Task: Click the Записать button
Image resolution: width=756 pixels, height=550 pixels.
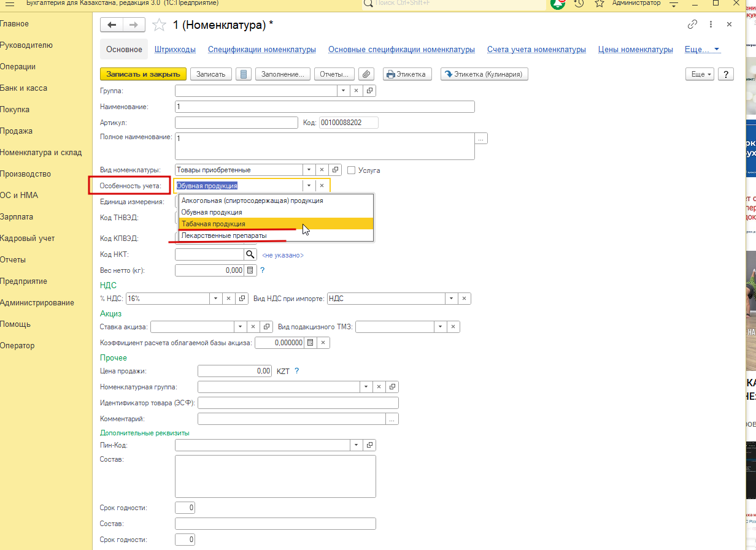Action: [x=211, y=74]
